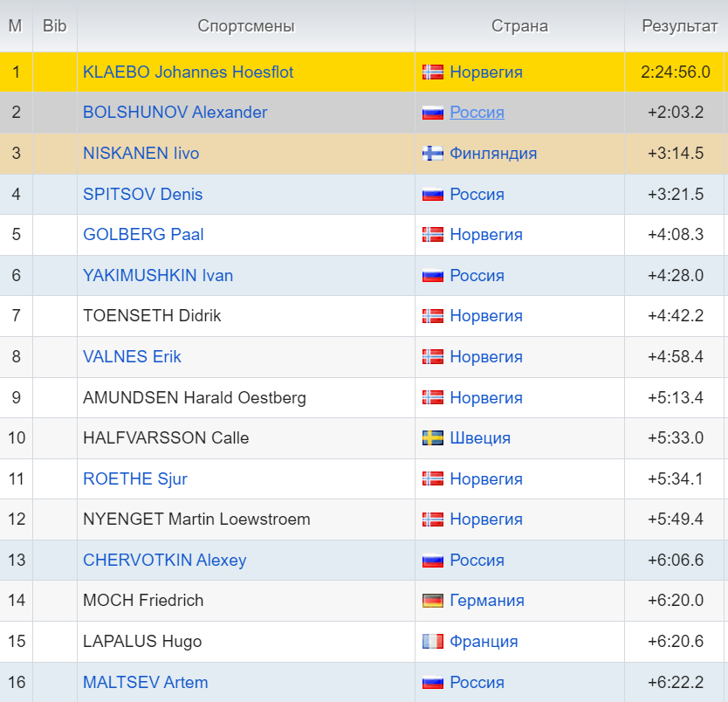Select MOCH Friedrich name text
Image resolution: width=728 pixels, height=702 pixels.
[x=143, y=601]
